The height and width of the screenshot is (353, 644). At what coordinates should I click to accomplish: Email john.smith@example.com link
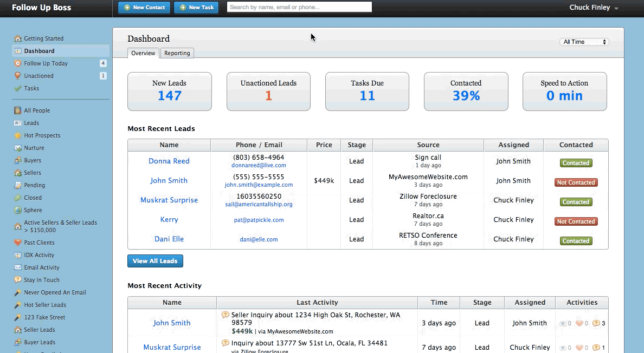point(259,185)
